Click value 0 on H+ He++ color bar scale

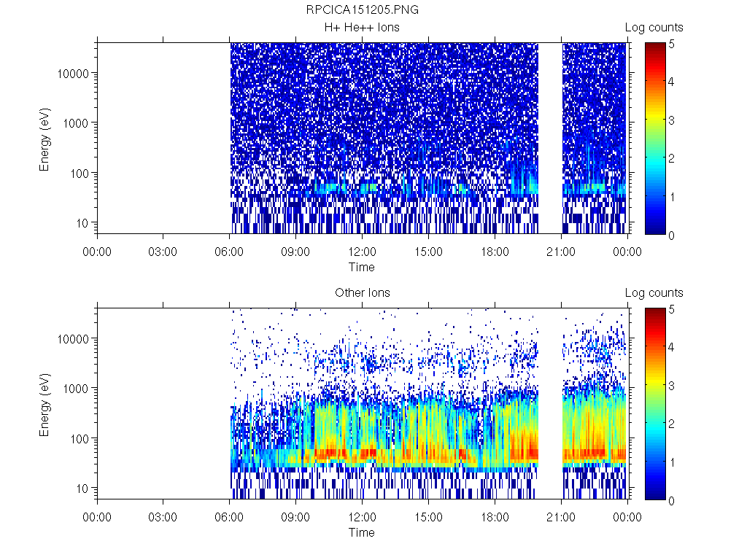[671, 236]
